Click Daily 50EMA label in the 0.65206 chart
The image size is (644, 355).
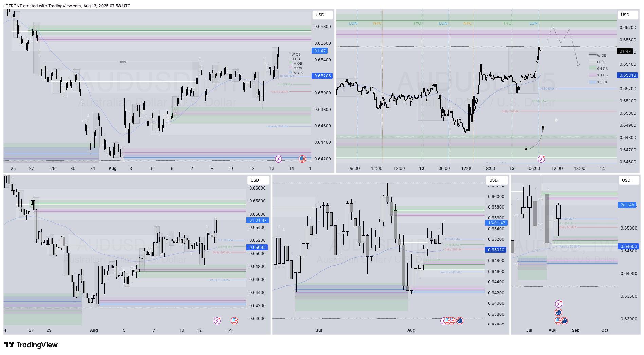tap(280, 92)
